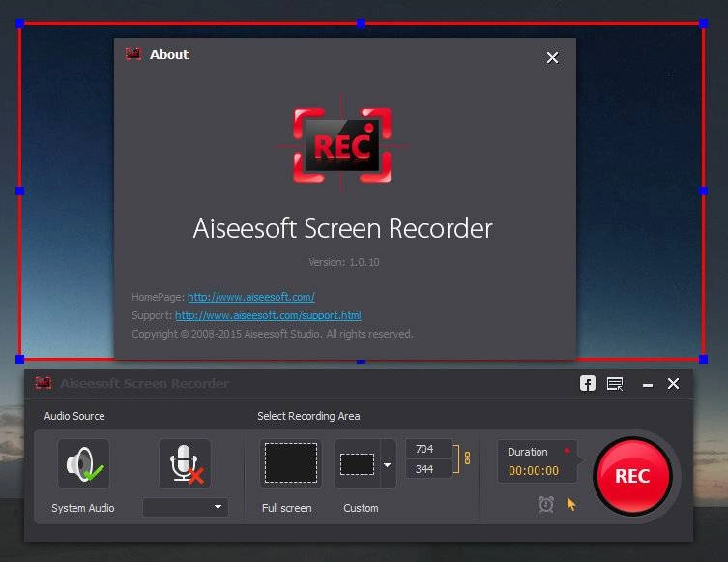This screenshot has width=728, height=562.
Task: Open the microphone device dropdown
Action: click(x=186, y=507)
